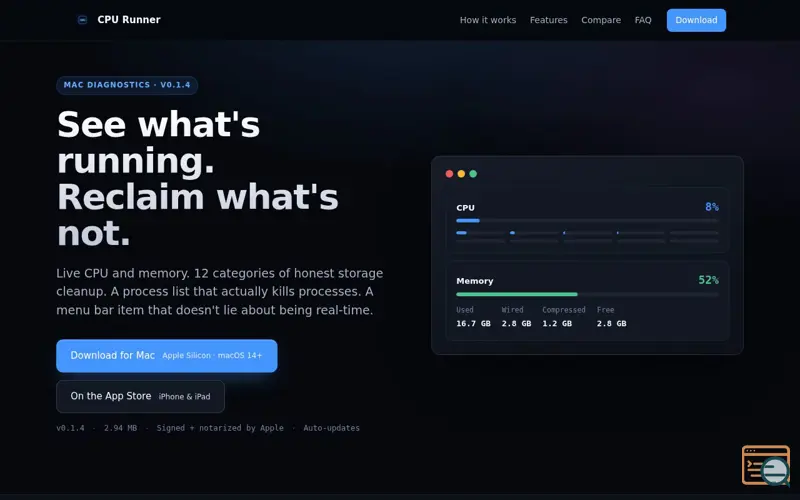This screenshot has width=800, height=500.
Task: Click the first CPU core mini bar
Action: tap(480, 233)
